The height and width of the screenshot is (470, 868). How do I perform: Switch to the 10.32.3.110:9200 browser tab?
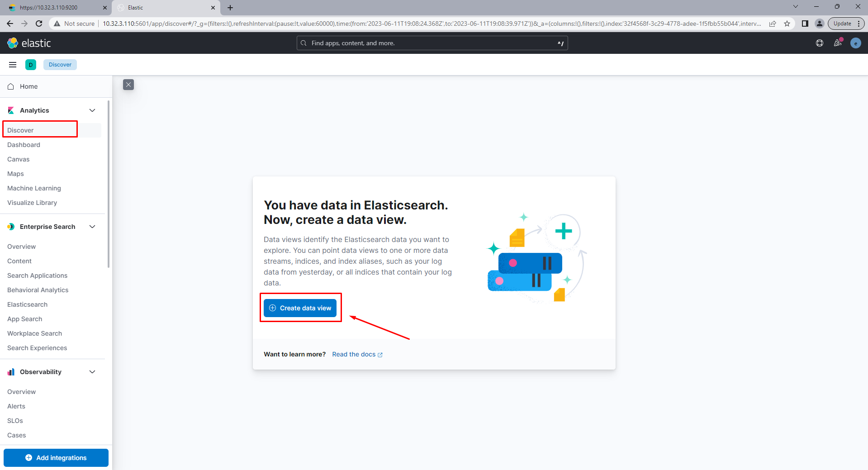pyautogui.click(x=56, y=8)
